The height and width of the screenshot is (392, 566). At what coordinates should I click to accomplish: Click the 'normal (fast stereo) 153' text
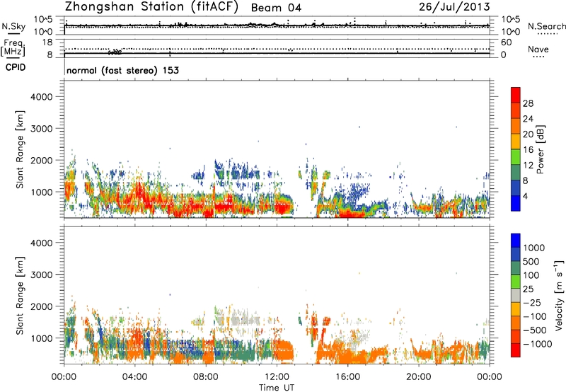click(x=122, y=70)
